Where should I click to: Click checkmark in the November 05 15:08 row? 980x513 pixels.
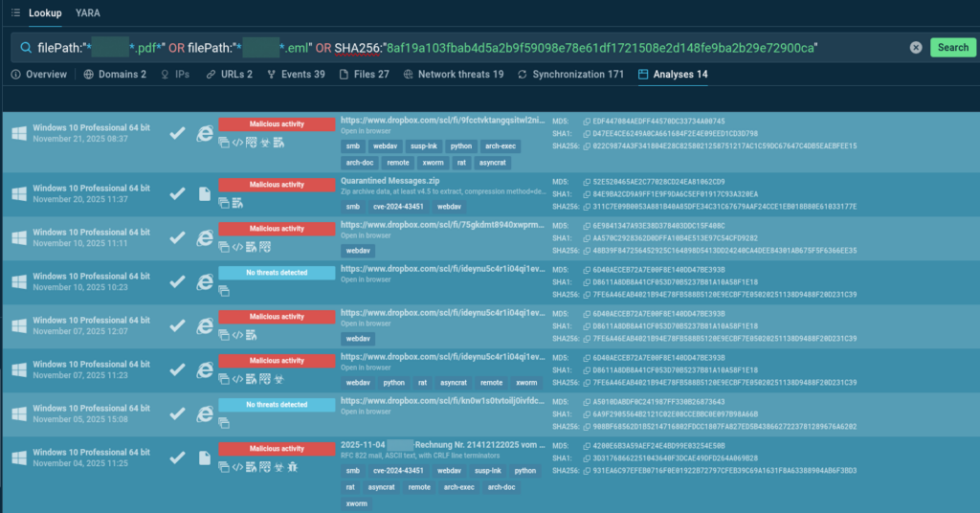[x=176, y=413]
